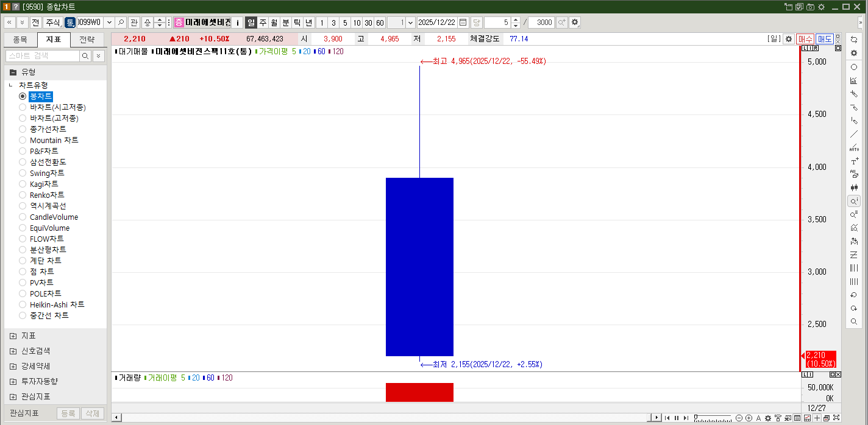Click the blue 매도 sell button
Viewport: 868px width, 425px height.
[x=825, y=39]
